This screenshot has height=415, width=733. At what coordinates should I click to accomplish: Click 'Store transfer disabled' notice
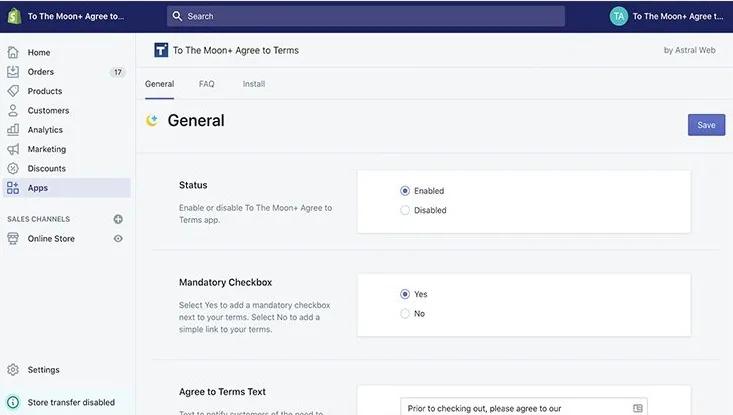click(x=71, y=402)
